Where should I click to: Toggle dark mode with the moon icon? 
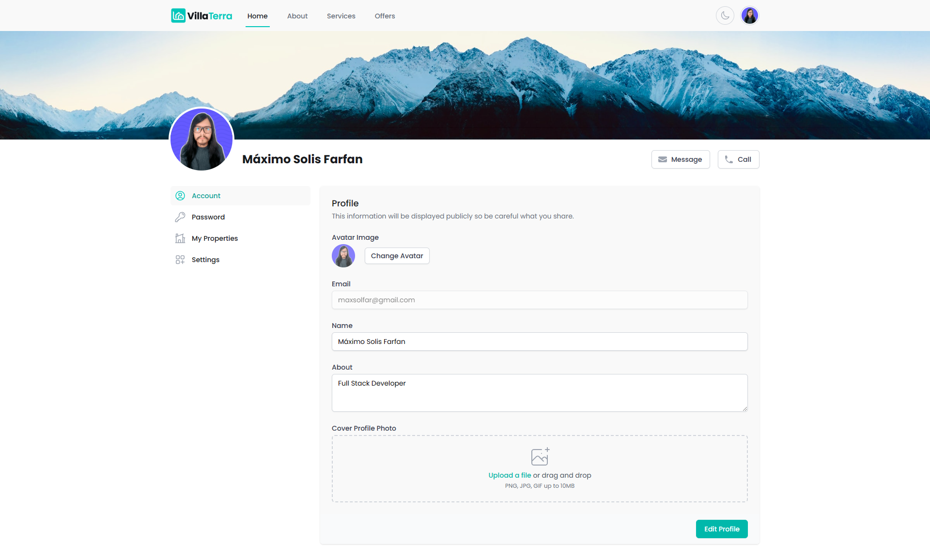click(x=725, y=15)
